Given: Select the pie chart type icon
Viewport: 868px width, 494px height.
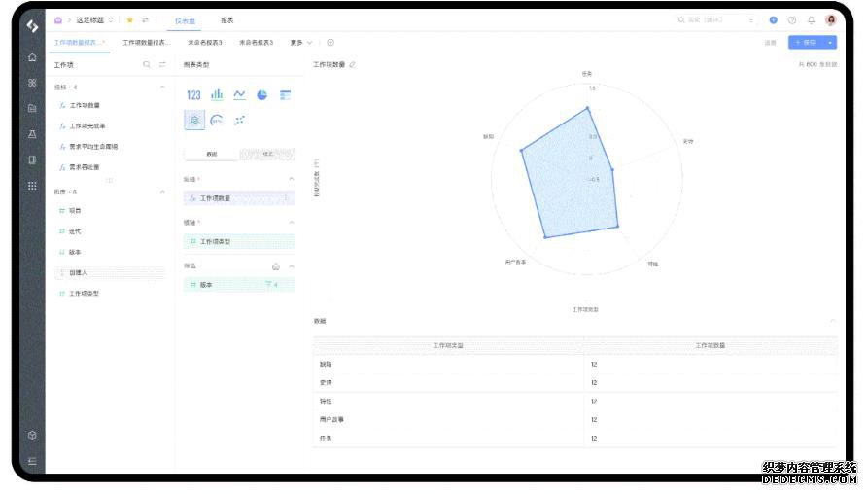Looking at the screenshot, I should 261,94.
